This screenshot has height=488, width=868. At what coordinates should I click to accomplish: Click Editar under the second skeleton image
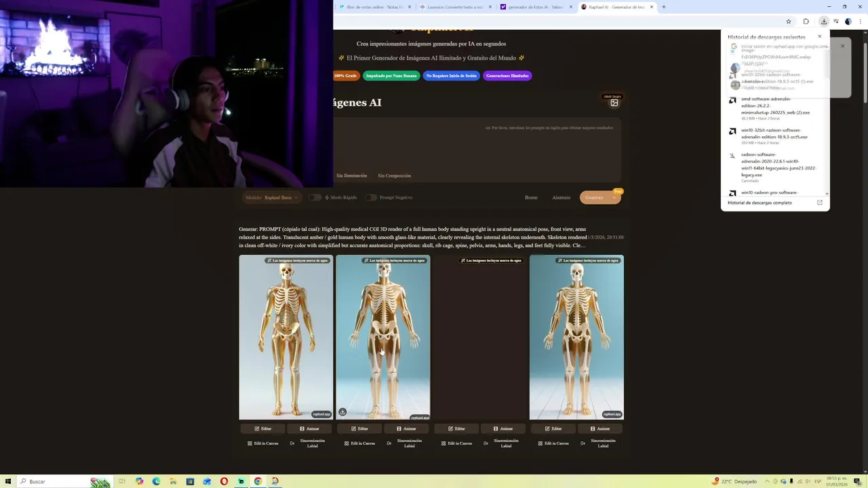coord(359,428)
